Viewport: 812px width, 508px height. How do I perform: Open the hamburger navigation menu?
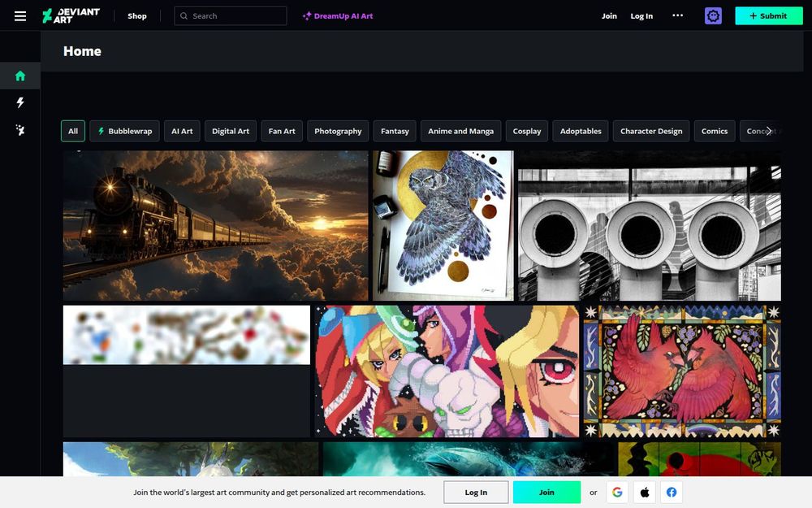click(x=20, y=16)
